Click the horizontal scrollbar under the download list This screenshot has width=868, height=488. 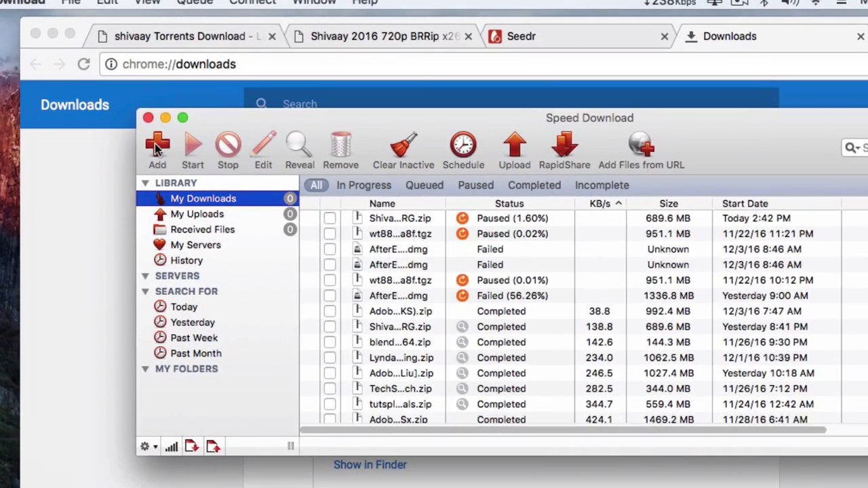pos(563,430)
